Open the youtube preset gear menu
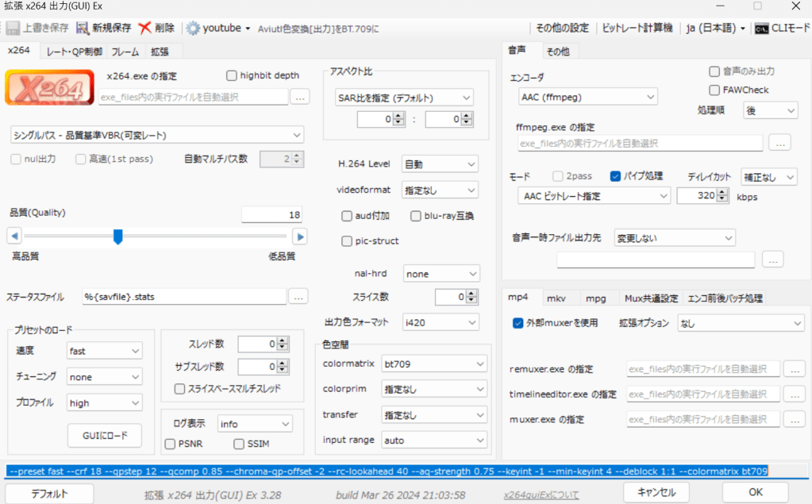The height and width of the screenshot is (504, 812). (194, 28)
